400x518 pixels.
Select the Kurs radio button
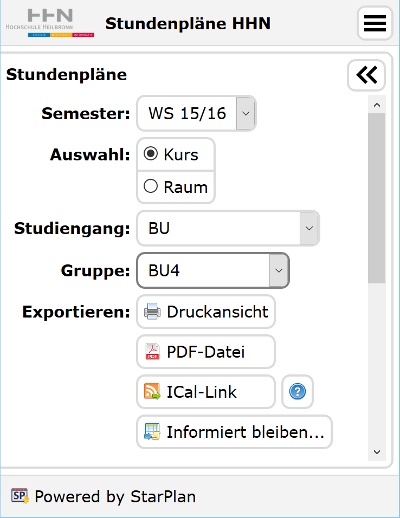[x=151, y=154]
